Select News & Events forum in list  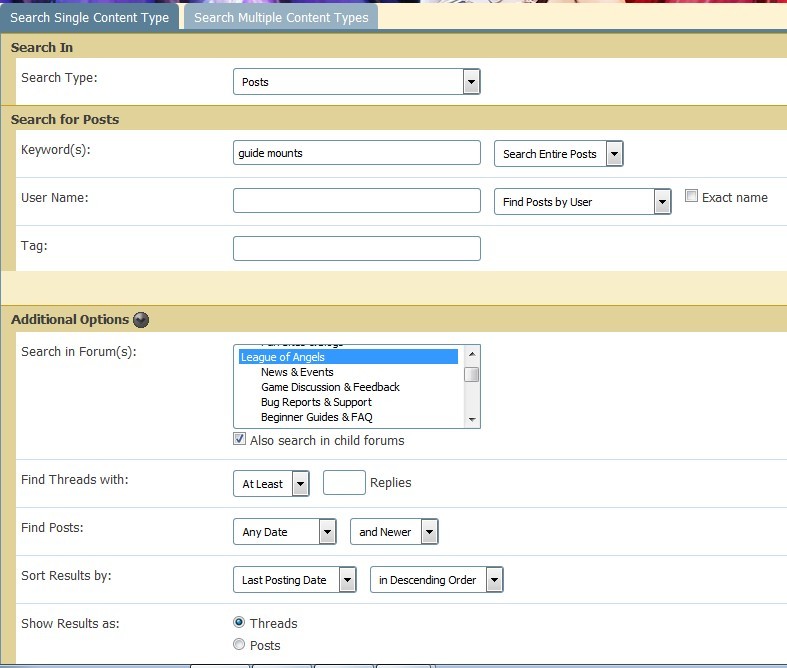click(x=297, y=372)
